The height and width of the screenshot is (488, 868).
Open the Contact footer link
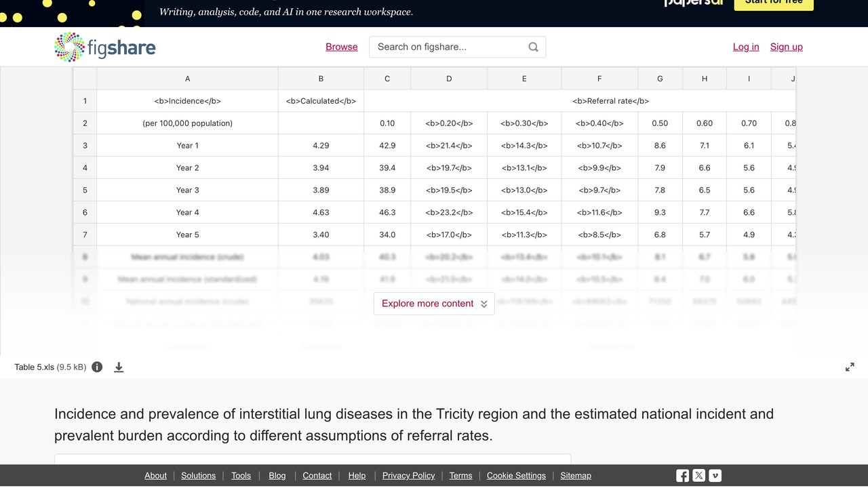pyautogui.click(x=317, y=476)
